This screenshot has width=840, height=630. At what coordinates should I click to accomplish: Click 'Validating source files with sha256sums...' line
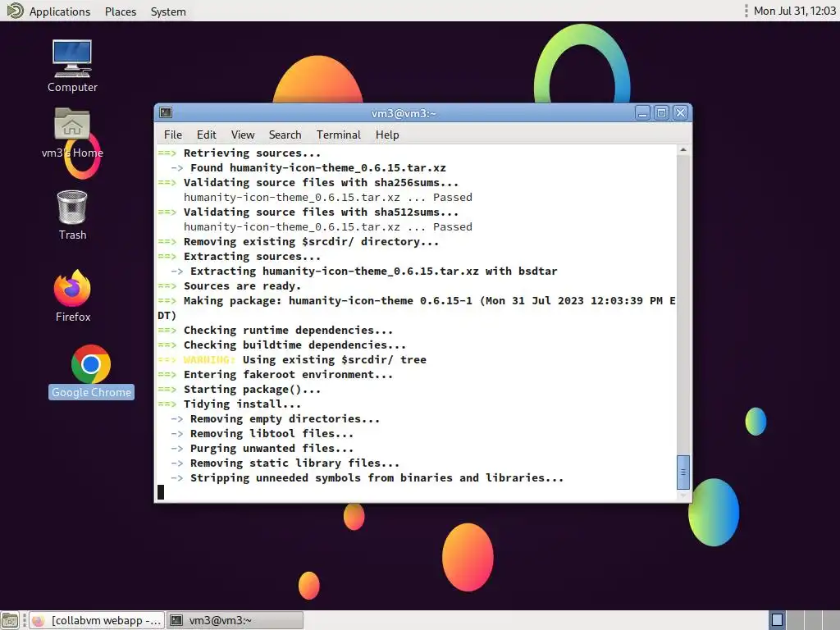pos(308,183)
